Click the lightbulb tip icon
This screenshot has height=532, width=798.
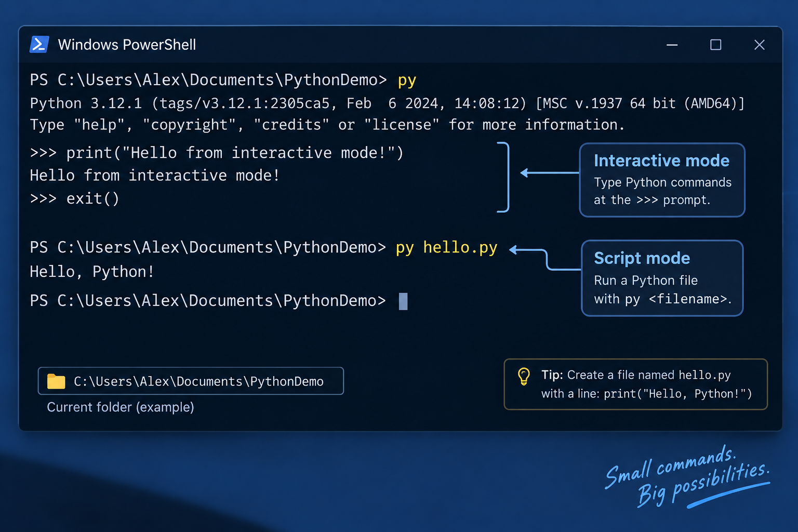tap(524, 376)
